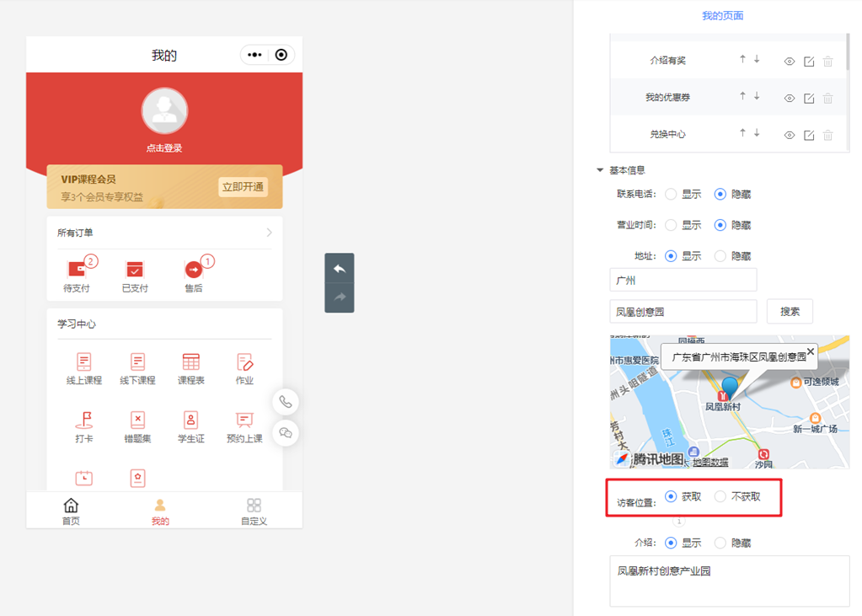Set 地址 to 隐藏

pos(720,255)
